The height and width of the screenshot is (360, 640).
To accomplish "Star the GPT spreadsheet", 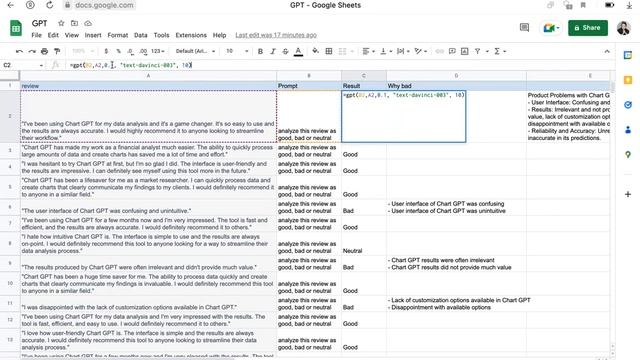I will (61, 23).
